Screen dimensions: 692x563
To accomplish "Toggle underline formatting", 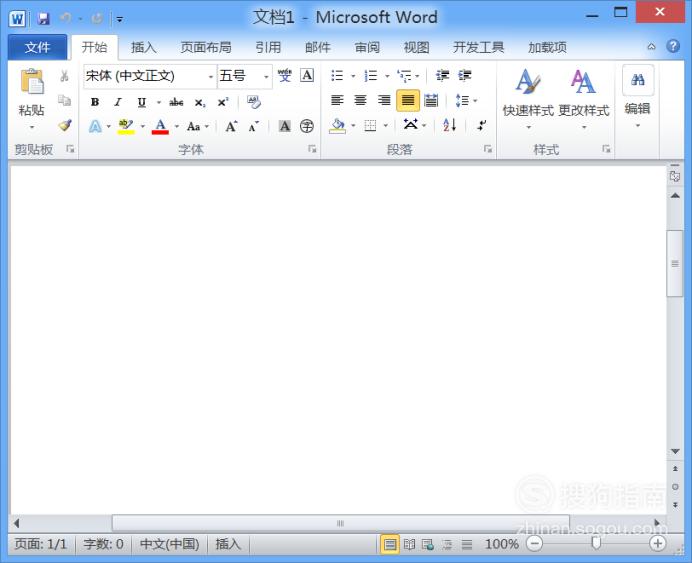I will (x=142, y=102).
